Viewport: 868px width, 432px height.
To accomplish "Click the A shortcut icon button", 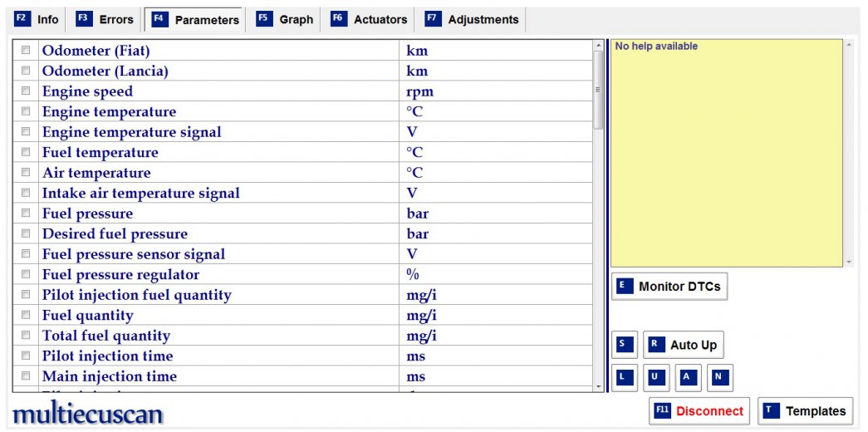I will (x=688, y=378).
